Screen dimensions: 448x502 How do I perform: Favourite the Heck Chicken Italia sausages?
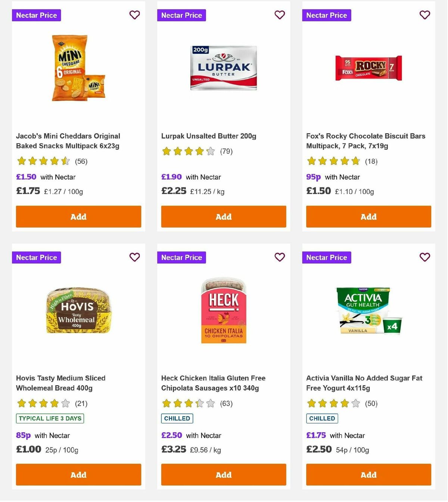click(279, 257)
